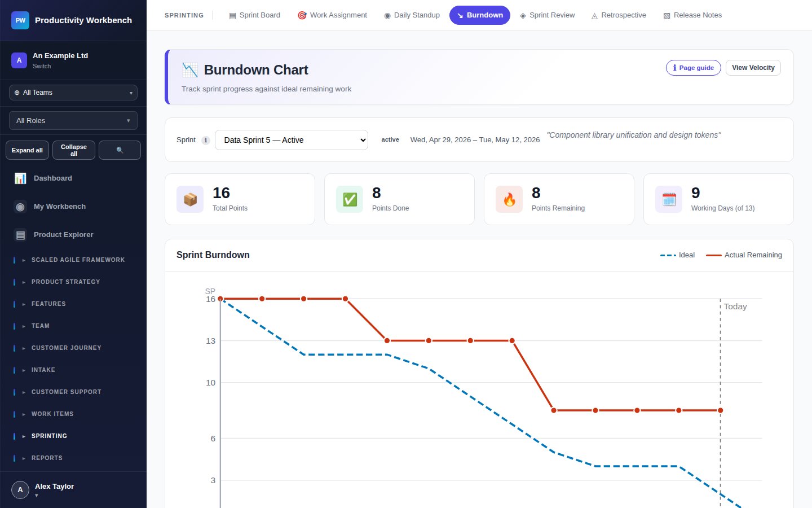Click the View Velocity button
Image resolution: width=812 pixels, height=508 pixels.
(753, 68)
